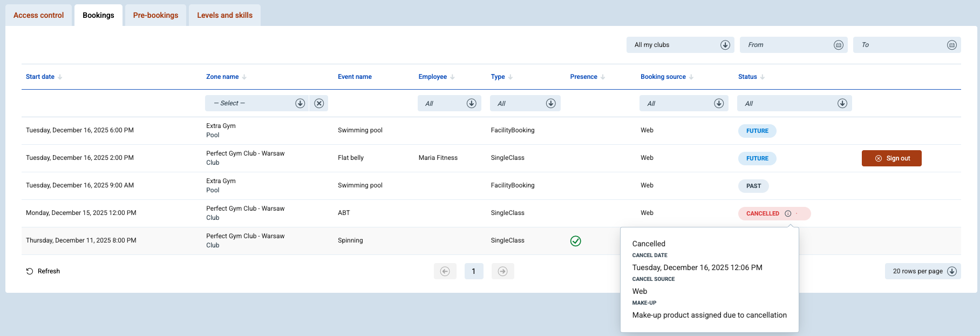Click the clear zone filter X icon

[319, 103]
